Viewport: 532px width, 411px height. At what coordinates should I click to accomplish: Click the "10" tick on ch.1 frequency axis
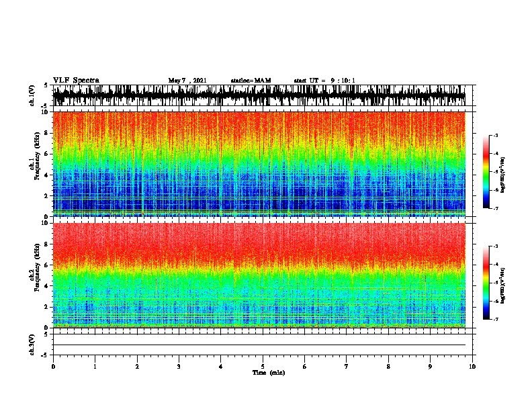pos(46,112)
